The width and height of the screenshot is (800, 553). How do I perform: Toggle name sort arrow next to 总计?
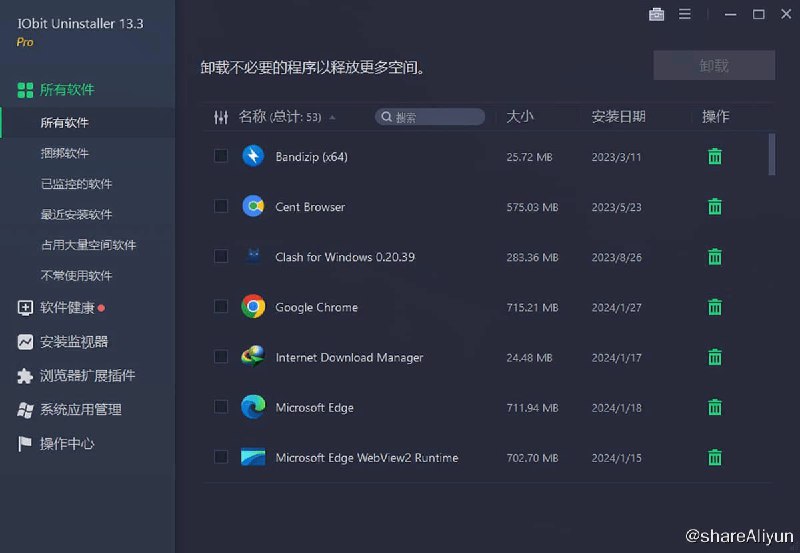click(333, 117)
